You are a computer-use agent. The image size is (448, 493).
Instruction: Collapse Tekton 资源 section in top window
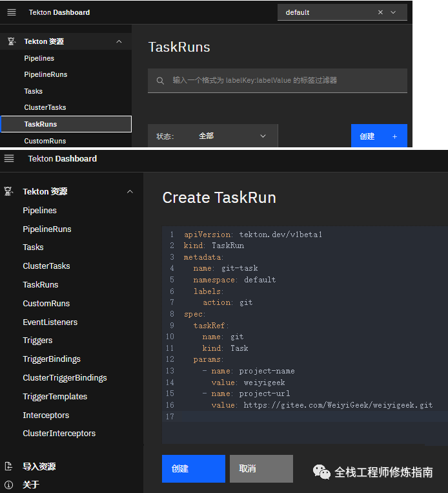point(119,41)
